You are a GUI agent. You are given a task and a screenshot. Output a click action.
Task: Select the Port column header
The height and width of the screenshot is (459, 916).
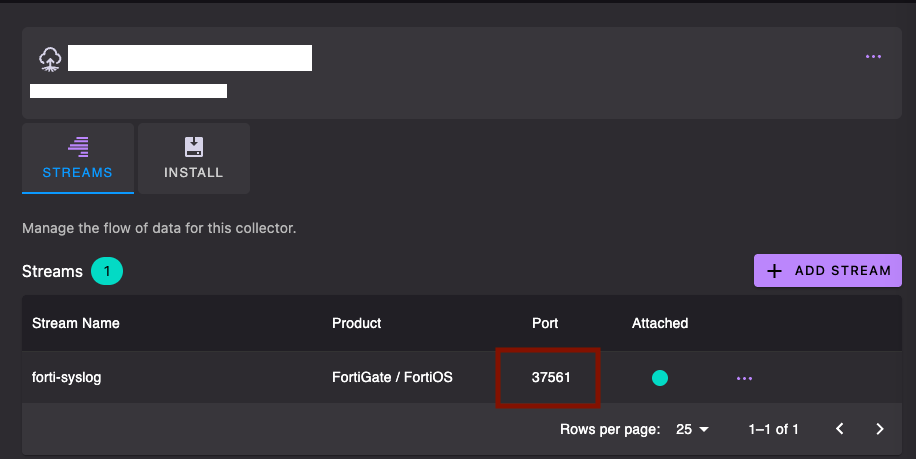click(x=545, y=323)
